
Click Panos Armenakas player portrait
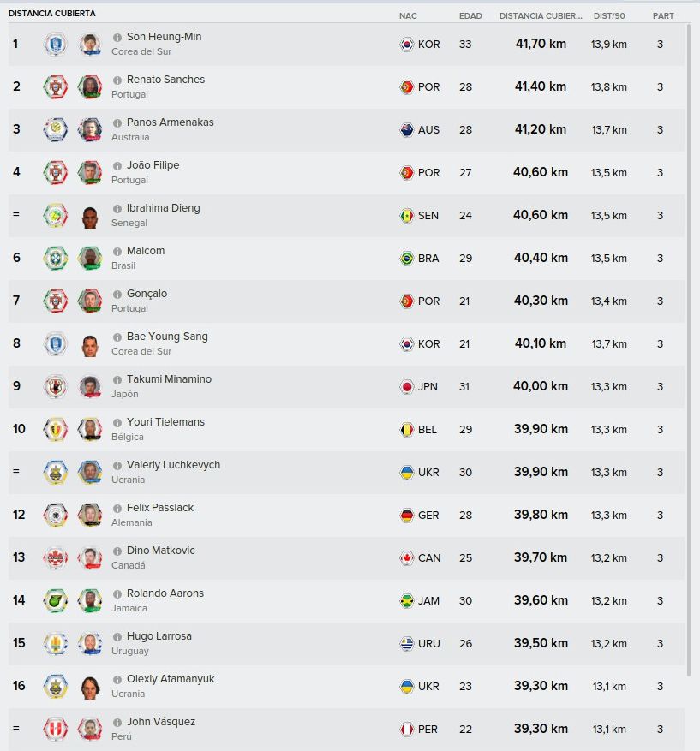coord(90,130)
